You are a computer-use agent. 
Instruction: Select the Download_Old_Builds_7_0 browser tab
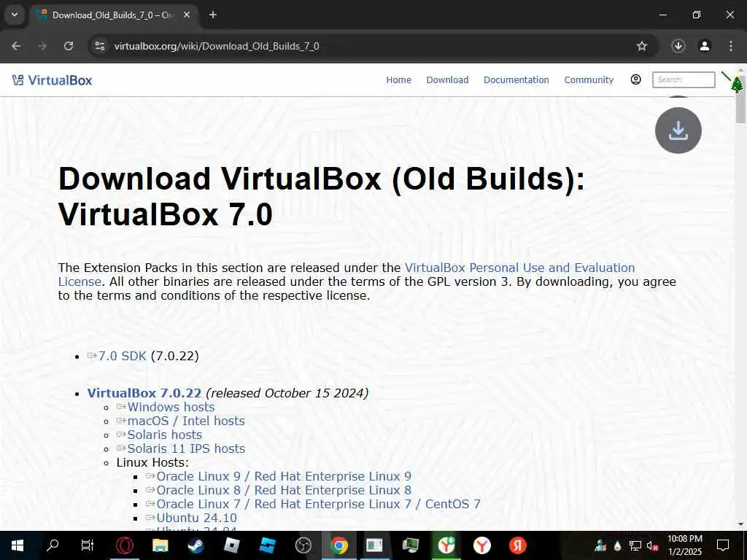coord(112,15)
